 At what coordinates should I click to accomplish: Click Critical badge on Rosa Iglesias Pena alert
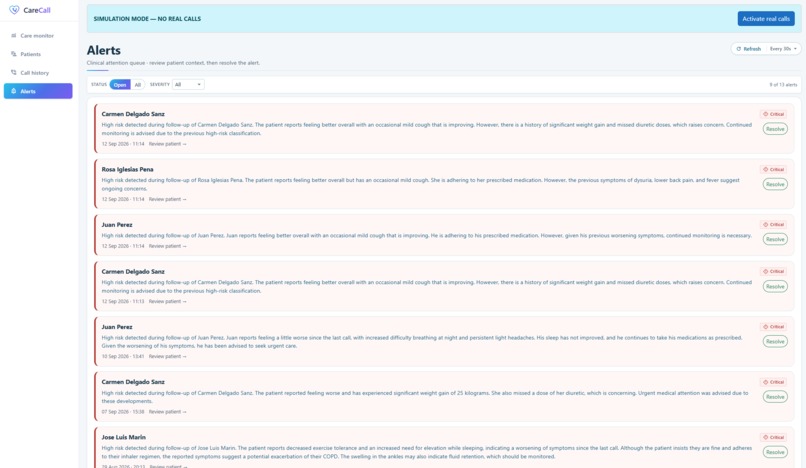(774, 169)
